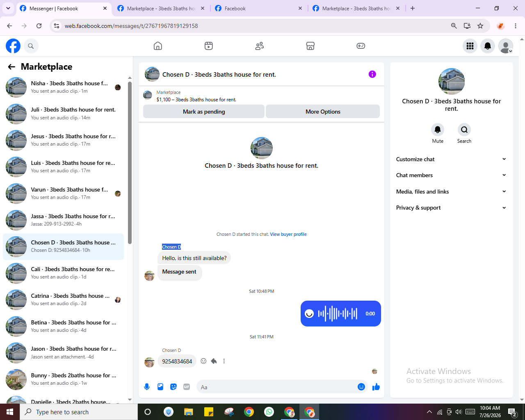Open the Nisha conversation
Image resolution: width=525 pixels, height=420 pixels.
[64, 87]
